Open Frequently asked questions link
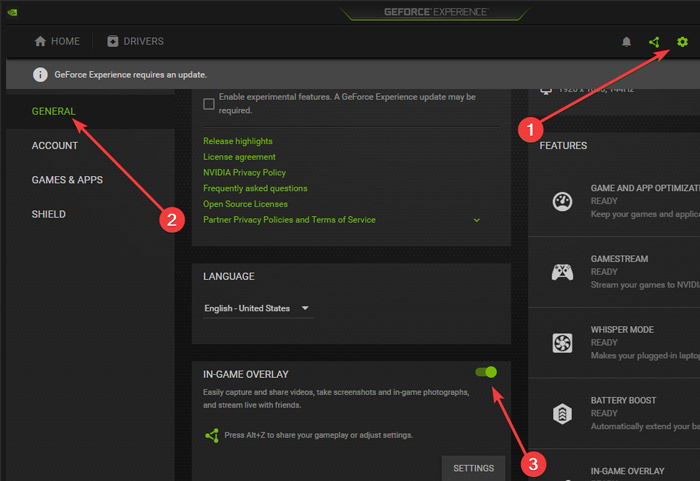This screenshot has width=700, height=481. pyautogui.click(x=255, y=188)
